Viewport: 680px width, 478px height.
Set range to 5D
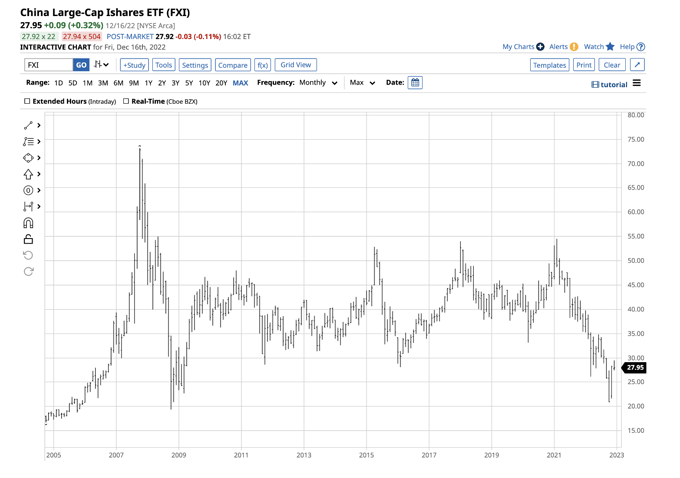pos(73,83)
